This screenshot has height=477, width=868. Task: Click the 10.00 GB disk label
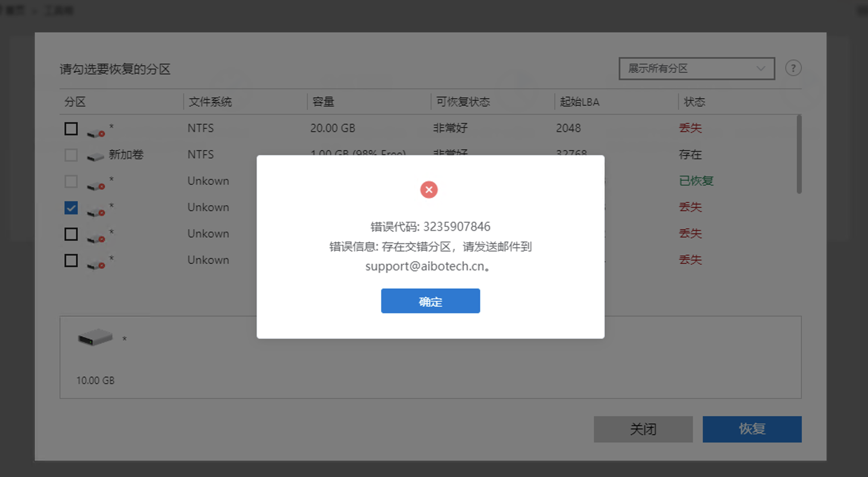[x=95, y=381]
